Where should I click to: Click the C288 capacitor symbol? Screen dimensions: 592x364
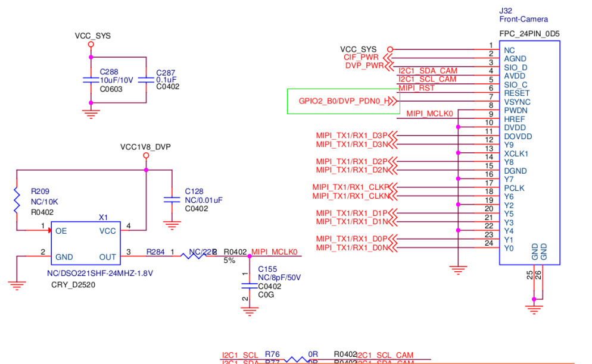pyautogui.click(x=91, y=80)
